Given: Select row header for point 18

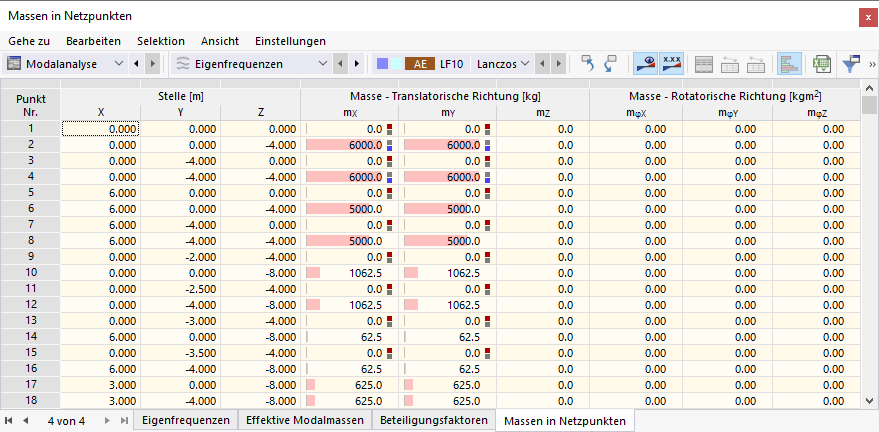Looking at the screenshot, I should tap(31, 401).
